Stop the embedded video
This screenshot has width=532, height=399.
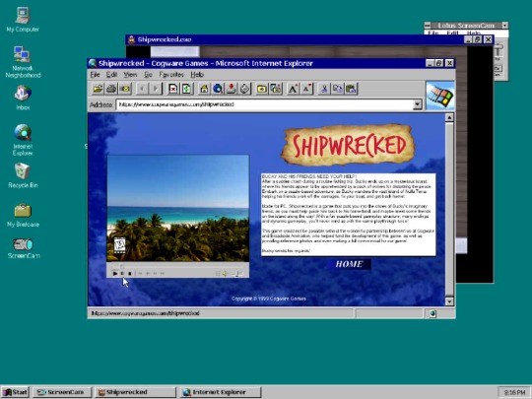click(x=130, y=273)
